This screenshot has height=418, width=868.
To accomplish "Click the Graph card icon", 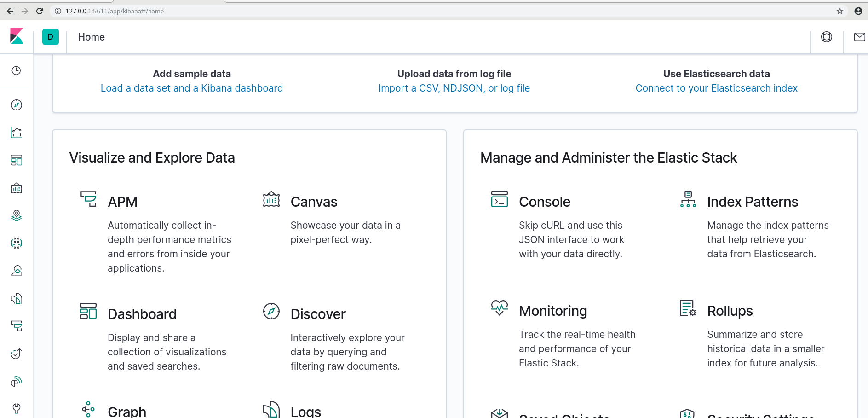I will pos(88,409).
